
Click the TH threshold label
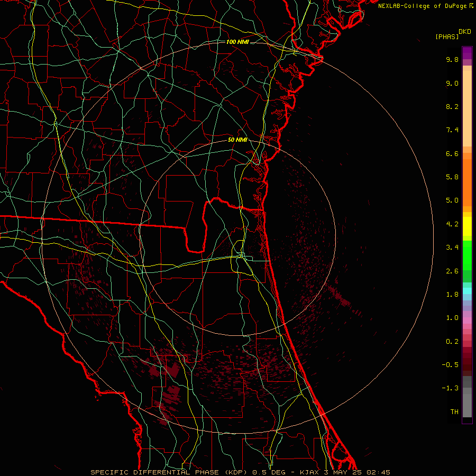click(454, 412)
